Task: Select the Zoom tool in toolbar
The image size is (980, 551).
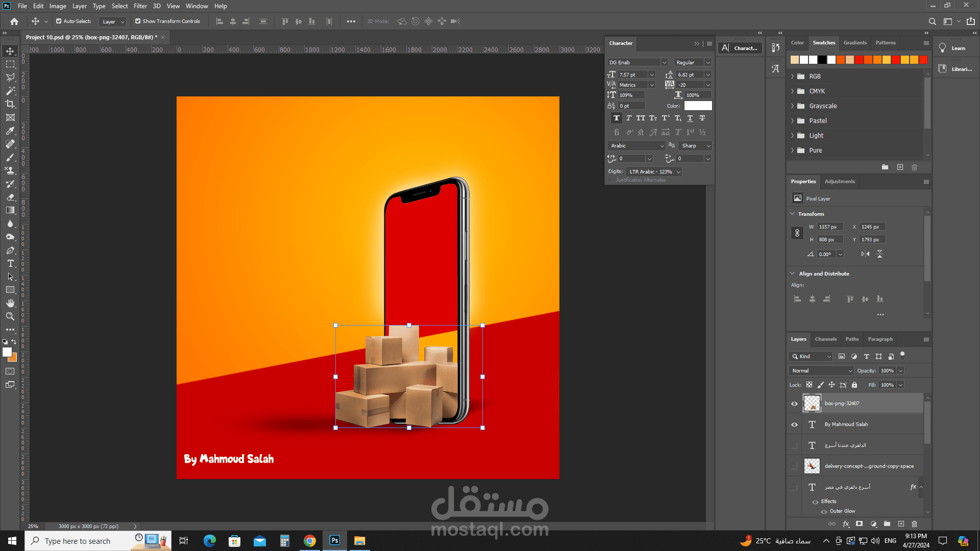Action: point(10,316)
